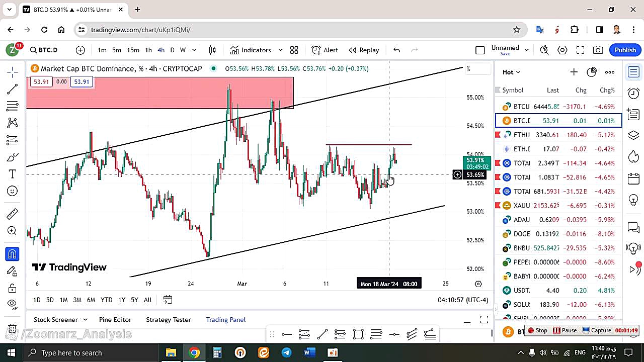Open the alerts clock sidebar icon
This screenshot has height=362, width=644.
(x=633, y=93)
